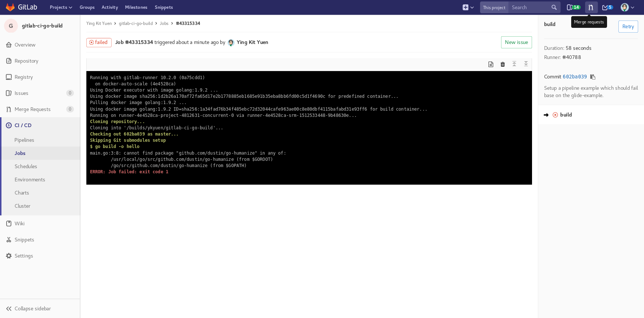Jump to bottom of job log

(x=526, y=64)
